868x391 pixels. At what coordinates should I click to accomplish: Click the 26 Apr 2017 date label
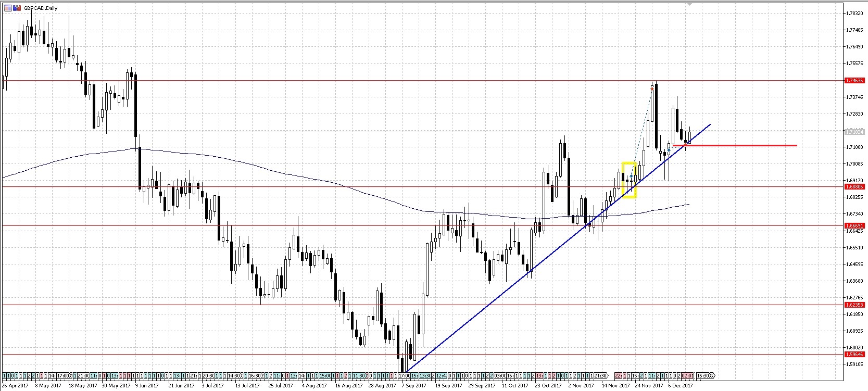[15, 386]
